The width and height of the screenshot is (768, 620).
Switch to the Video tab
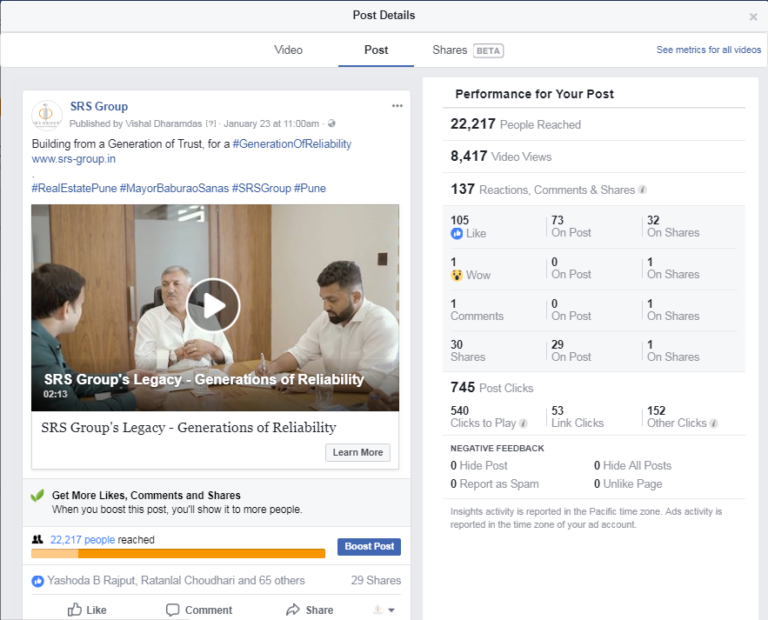pyautogui.click(x=288, y=50)
